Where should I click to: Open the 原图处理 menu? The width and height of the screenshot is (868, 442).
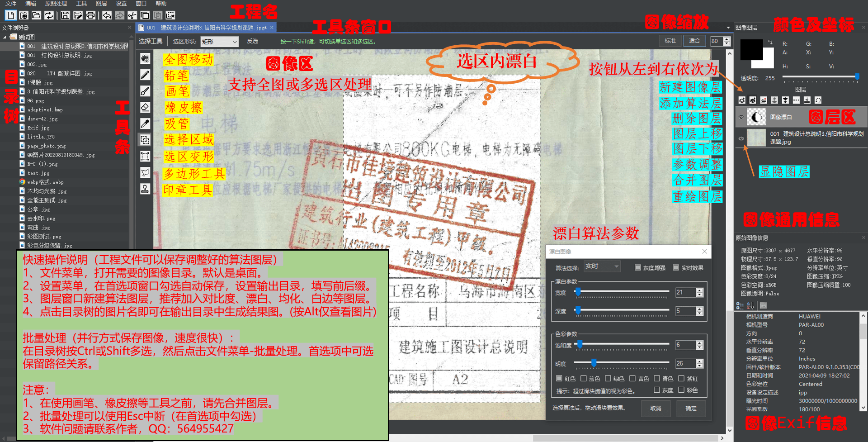56,4
